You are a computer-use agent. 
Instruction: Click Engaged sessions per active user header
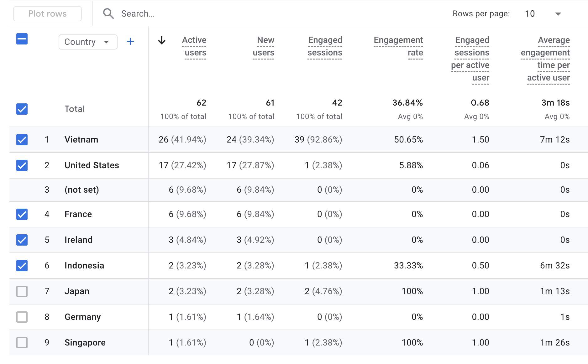point(471,59)
